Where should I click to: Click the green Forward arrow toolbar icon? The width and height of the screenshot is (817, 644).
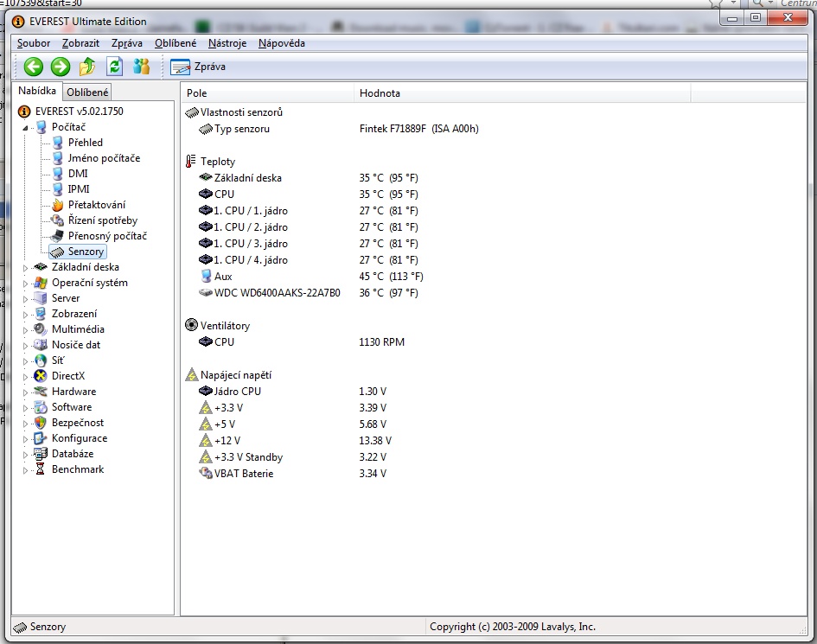(60, 67)
